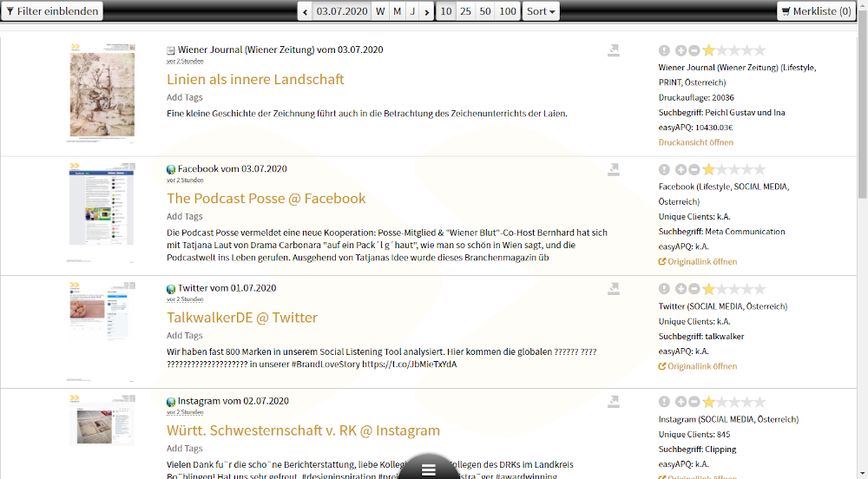Open Originallink öffnen for Facebook entry
Viewport: 868px width, 479px height.
698,261
